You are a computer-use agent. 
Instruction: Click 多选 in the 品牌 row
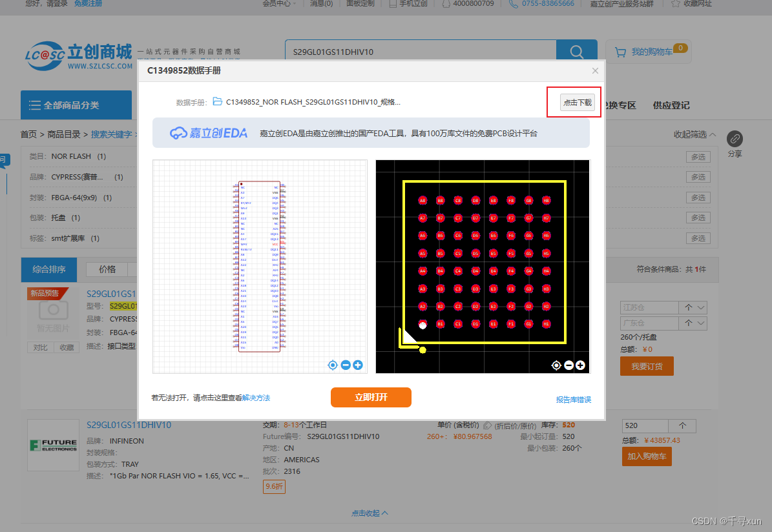coord(698,177)
